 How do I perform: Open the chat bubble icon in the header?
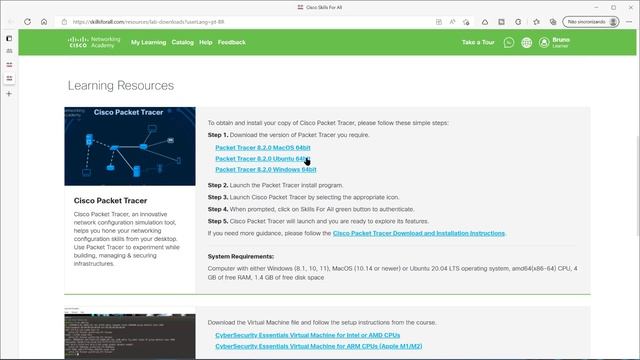pos(509,42)
